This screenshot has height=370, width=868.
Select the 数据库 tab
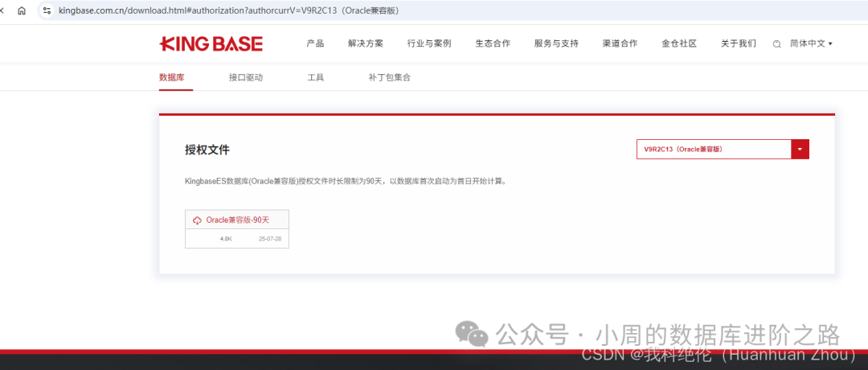tap(172, 78)
